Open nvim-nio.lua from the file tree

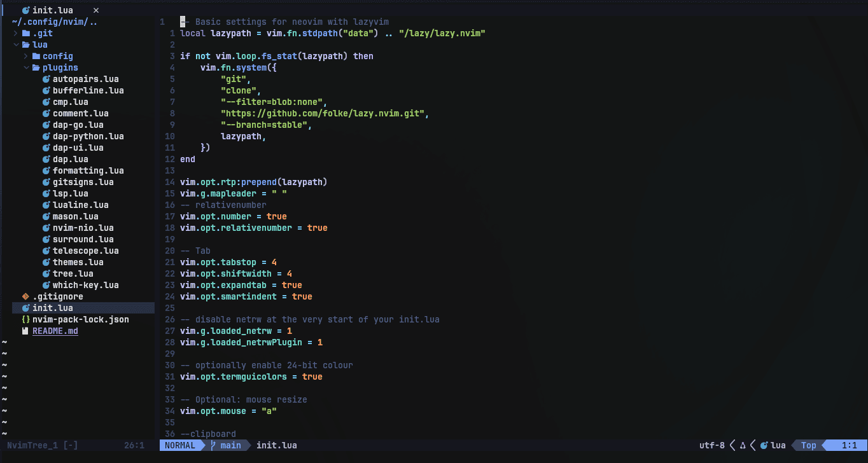coord(83,228)
